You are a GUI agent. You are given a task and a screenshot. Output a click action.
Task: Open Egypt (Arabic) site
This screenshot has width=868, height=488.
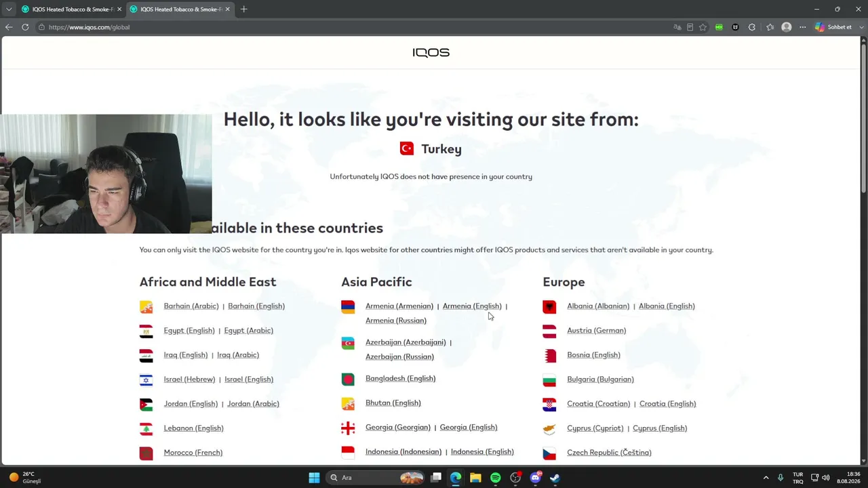[249, 331]
